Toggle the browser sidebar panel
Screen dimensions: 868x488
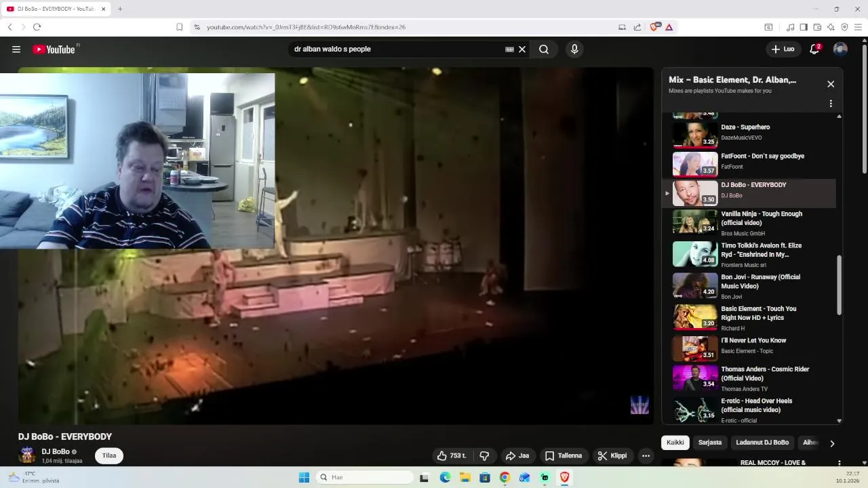click(x=804, y=27)
